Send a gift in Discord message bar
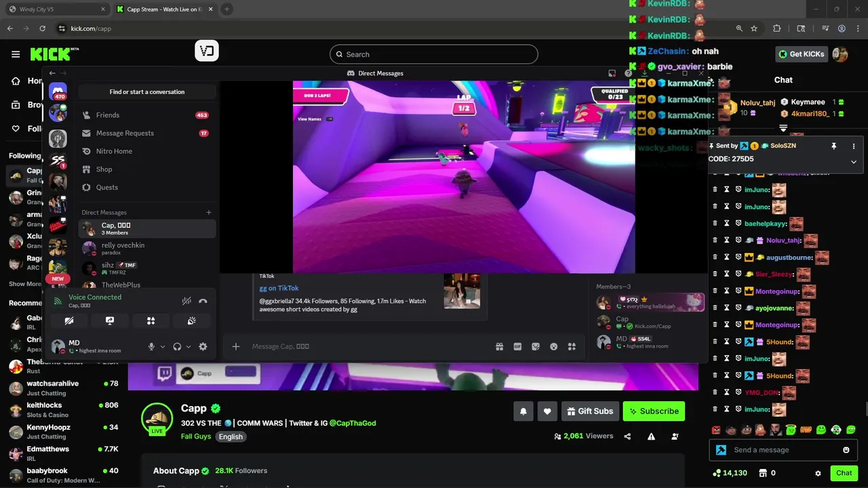This screenshot has width=868, height=488. pos(500,346)
